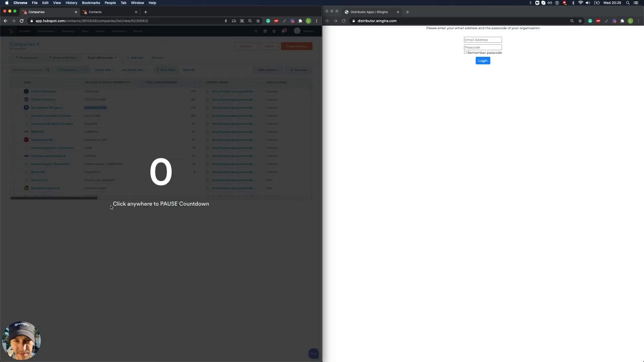Viewport: 644px width, 362px height.
Task: Open the File menu
Action: click(35, 3)
